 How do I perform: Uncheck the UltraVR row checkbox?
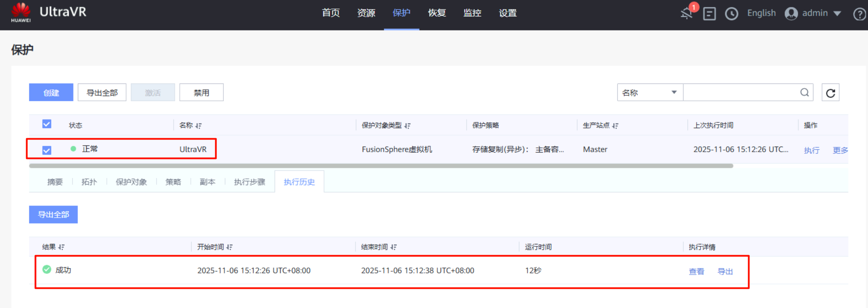pyautogui.click(x=47, y=150)
